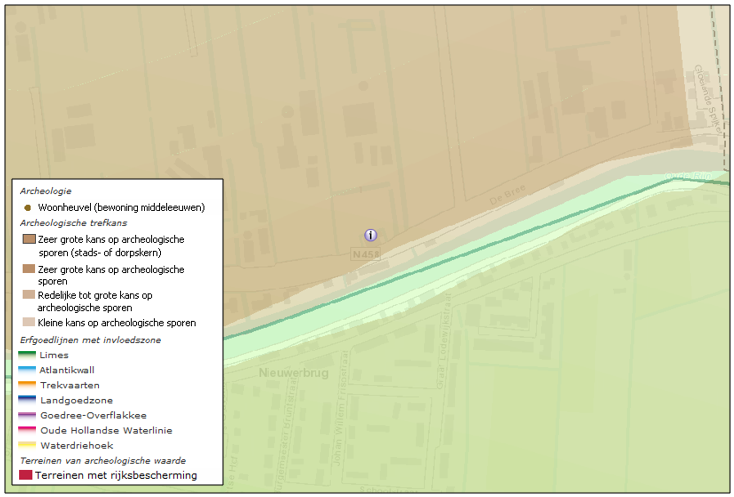The image size is (734, 497).
Task: Click 'Terreinen van archeologische waarde' heading
Action: (103, 460)
